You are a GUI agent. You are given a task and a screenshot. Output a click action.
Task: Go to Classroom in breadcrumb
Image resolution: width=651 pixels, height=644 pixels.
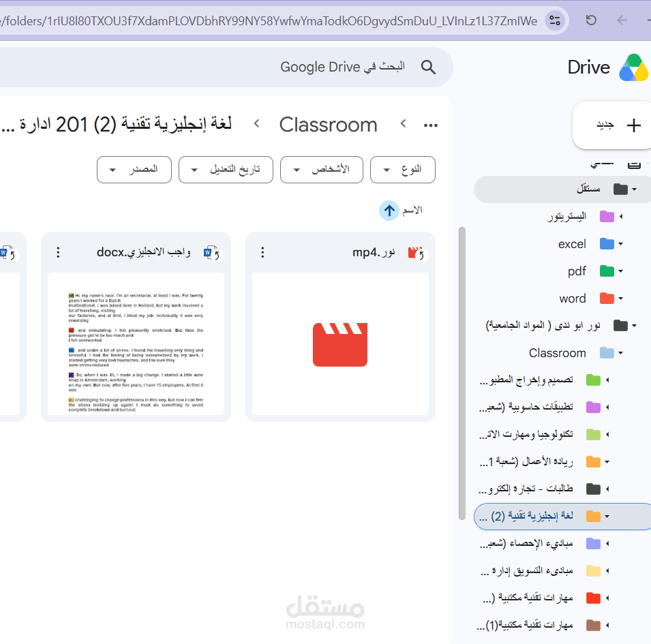coord(328,125)
